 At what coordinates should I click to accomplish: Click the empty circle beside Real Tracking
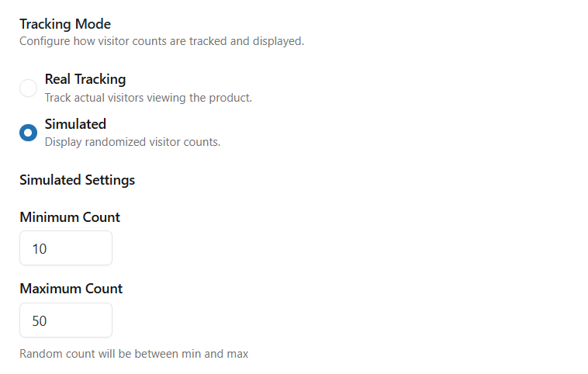tap(28, 88)
